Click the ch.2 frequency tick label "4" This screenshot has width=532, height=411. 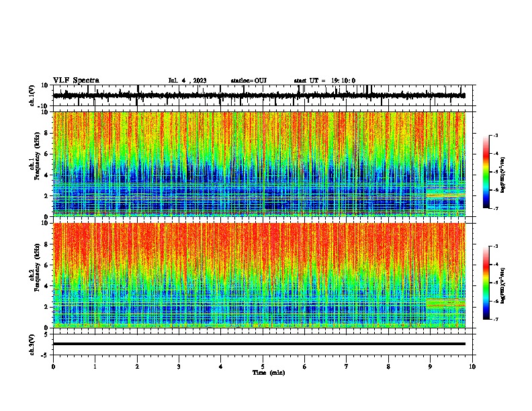pos(46,286)
